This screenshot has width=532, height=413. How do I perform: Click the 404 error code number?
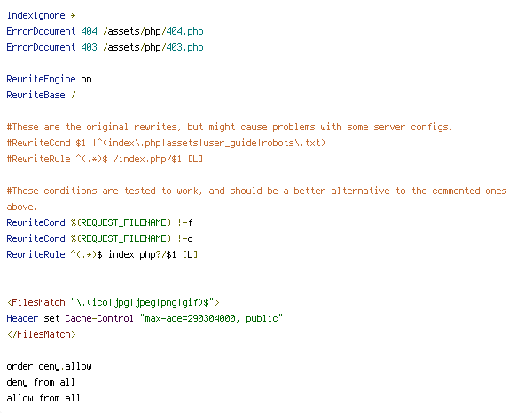tap(89, 32)
